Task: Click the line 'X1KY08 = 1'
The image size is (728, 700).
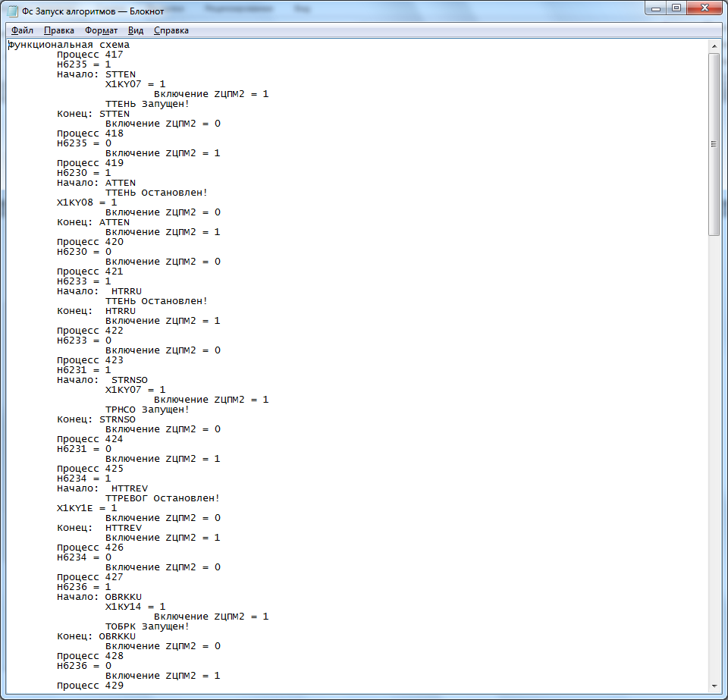Action: (x=86, y=202)
